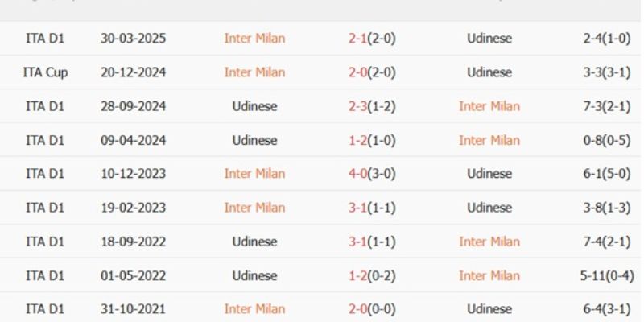Screen dimensions: 644x322
Task: Click Inter Milan in the 30-03-2025 match
Action: (x=254, y=39)
